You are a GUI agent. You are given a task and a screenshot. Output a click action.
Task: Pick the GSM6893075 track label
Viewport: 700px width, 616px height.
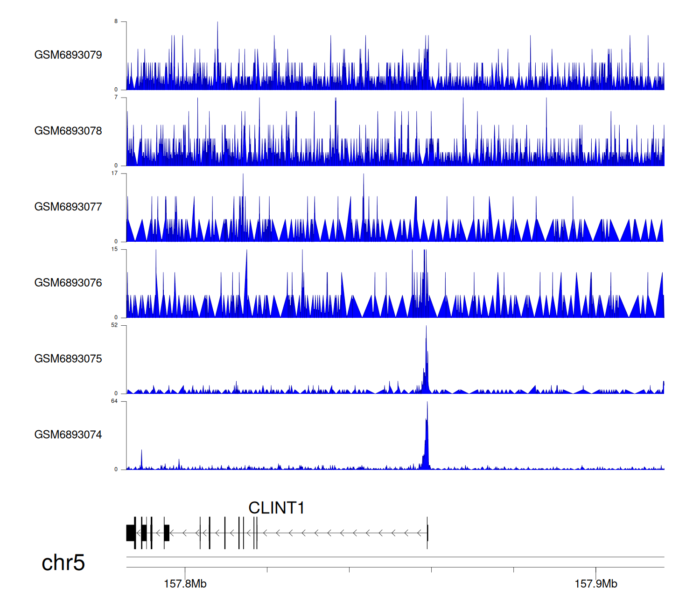tap(68, 359)
